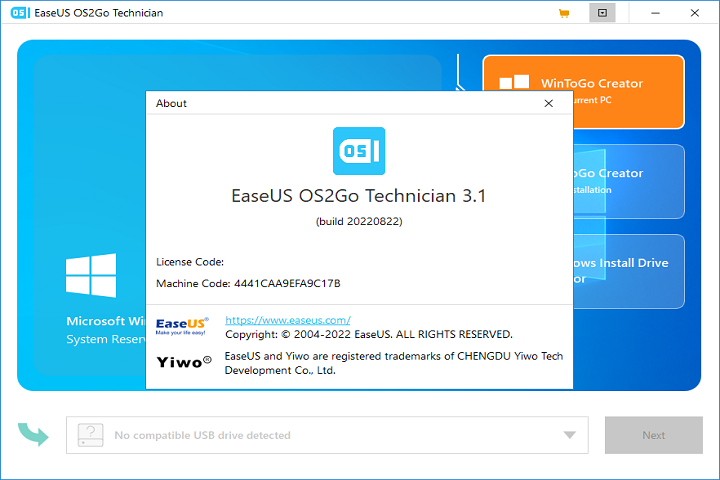
Task: Click the curved green arrow icon
Action: (x=33, y=434)
